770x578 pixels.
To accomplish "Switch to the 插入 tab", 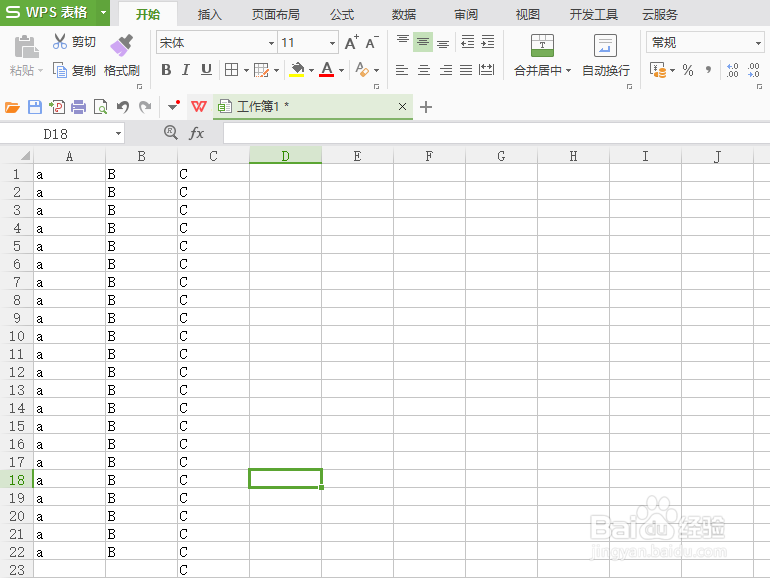I will [x=209, y=14].
